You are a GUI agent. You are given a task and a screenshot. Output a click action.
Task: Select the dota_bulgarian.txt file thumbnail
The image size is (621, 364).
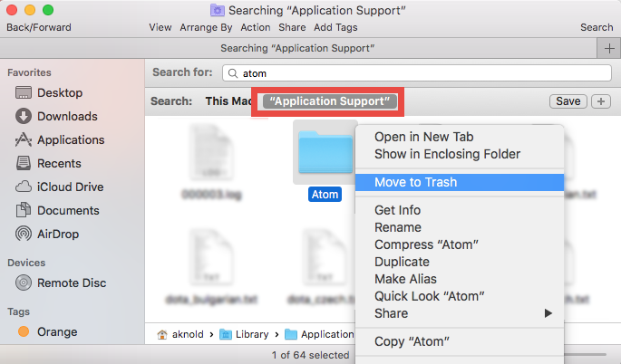click(x=211, y=257)
